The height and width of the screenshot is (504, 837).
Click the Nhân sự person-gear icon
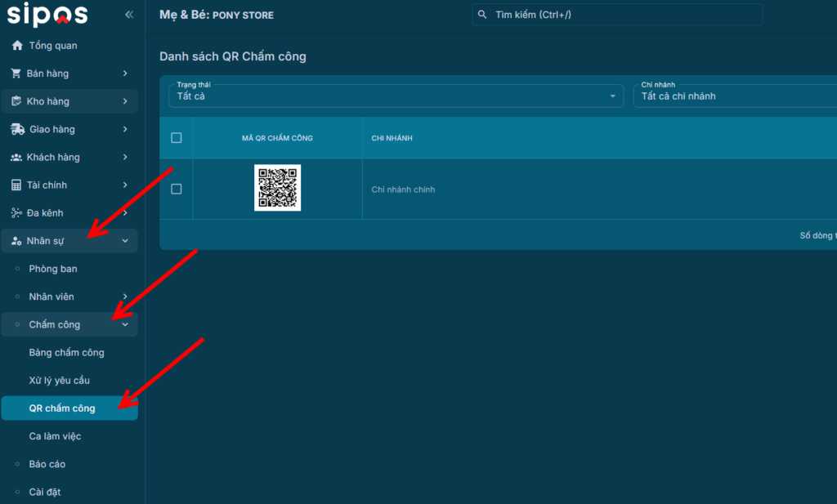pos(16,240)
